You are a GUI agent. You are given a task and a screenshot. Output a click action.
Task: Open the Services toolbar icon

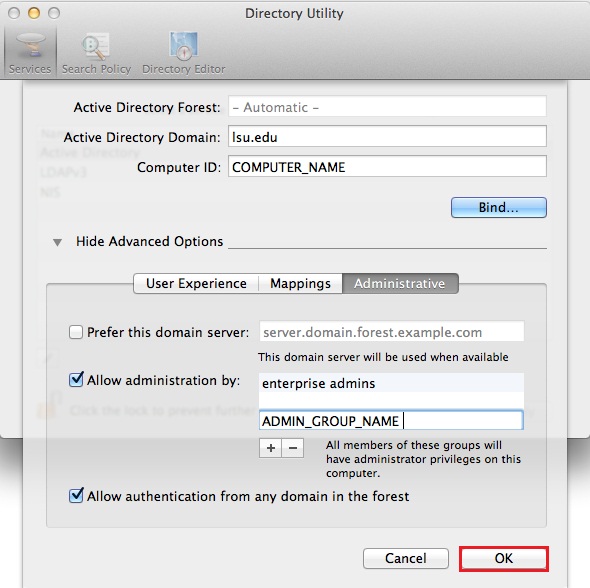(30, 52)
